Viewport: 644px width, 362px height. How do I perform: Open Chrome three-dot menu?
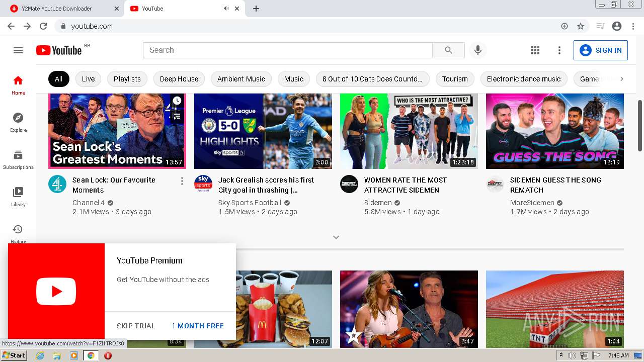pyautogui.click(x=632, y=26)
